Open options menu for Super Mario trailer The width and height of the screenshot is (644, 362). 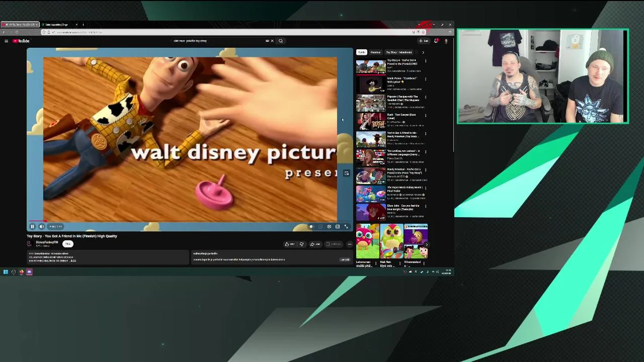click(426, 188)
